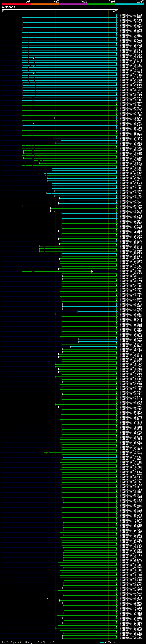Pick the UniRef100_Q6T706 row label
The height and width of the screenshot is (644, 146).
[131, 90]
